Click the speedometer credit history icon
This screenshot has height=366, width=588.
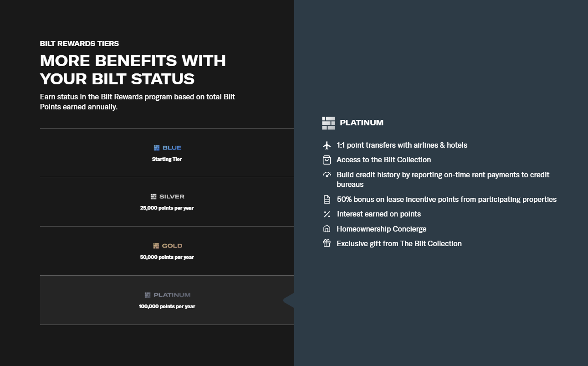(x=327, y=175)
